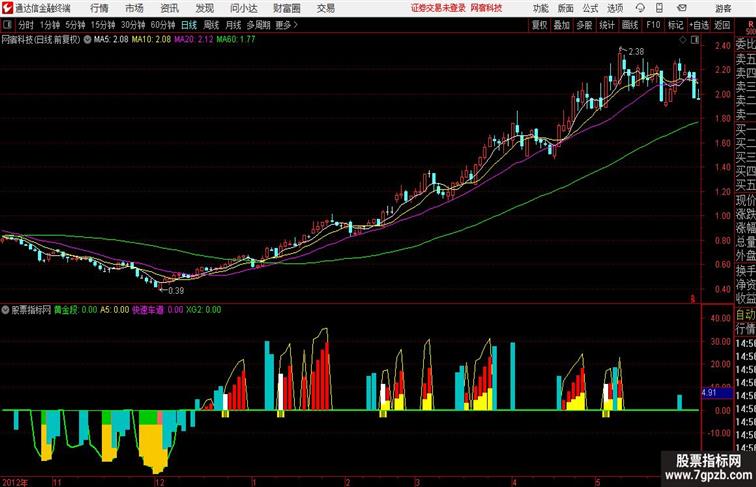Click the 自动 label in right panel
The width and height of the screenshot is (756, 487).
coord(746,315)
